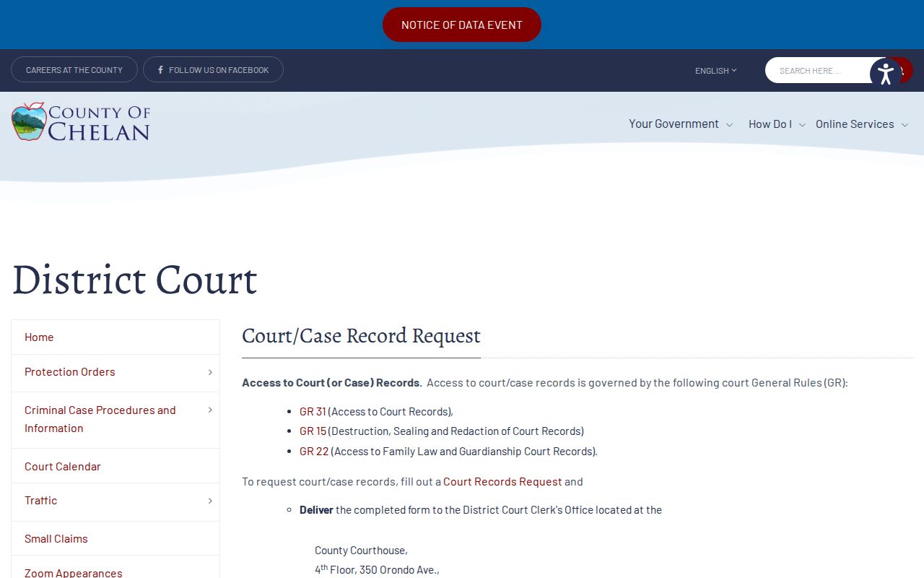Expand the Traffic submenu arrow

coord(210,501)
